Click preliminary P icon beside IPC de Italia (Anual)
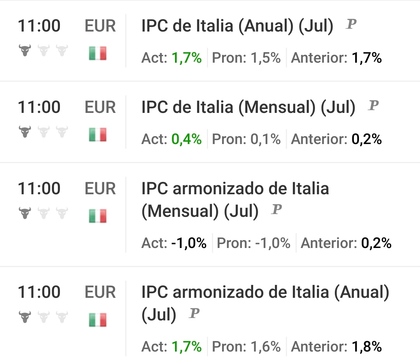420x364 pixels. coord(351,24)
